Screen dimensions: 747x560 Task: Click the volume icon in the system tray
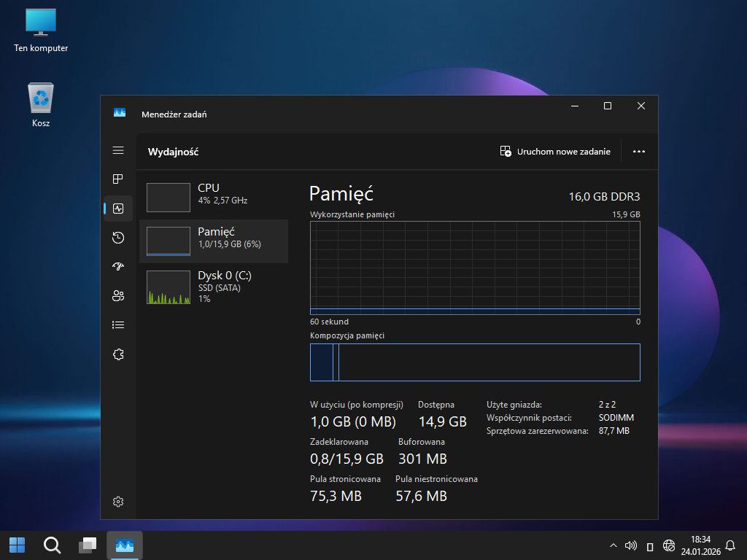pyautogui.click(x=631, y=545)
